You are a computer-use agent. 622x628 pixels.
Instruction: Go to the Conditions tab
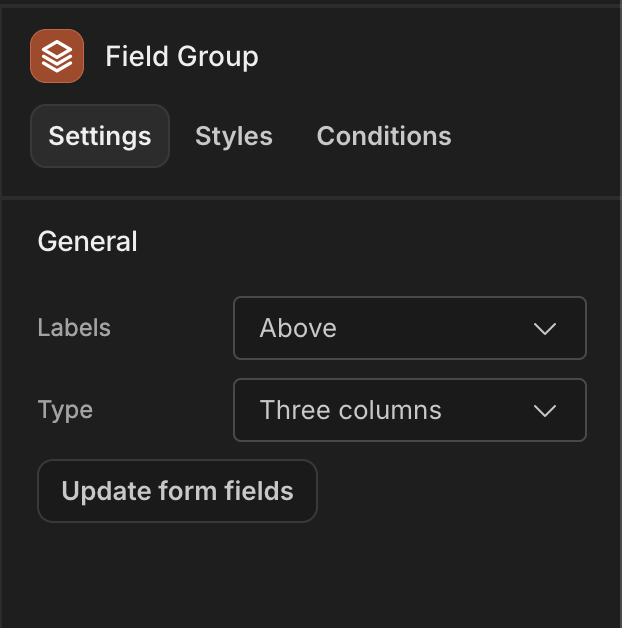tap(384, 136)
